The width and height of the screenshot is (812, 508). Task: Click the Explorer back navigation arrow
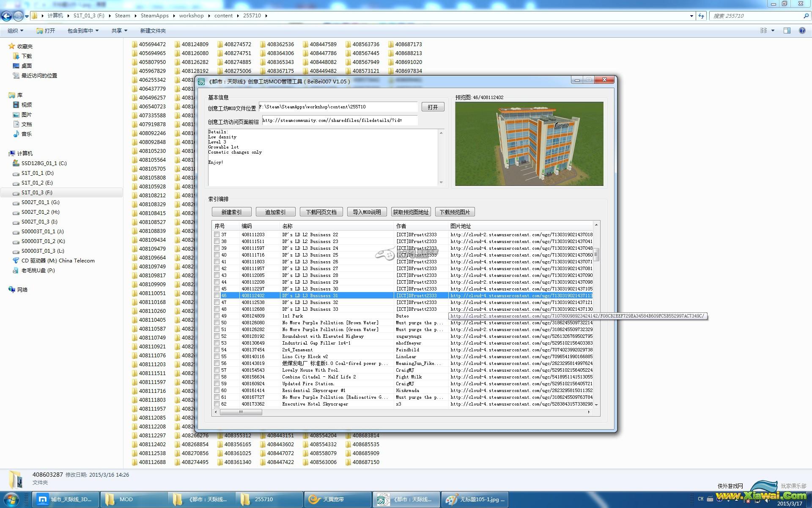(6, 16)
